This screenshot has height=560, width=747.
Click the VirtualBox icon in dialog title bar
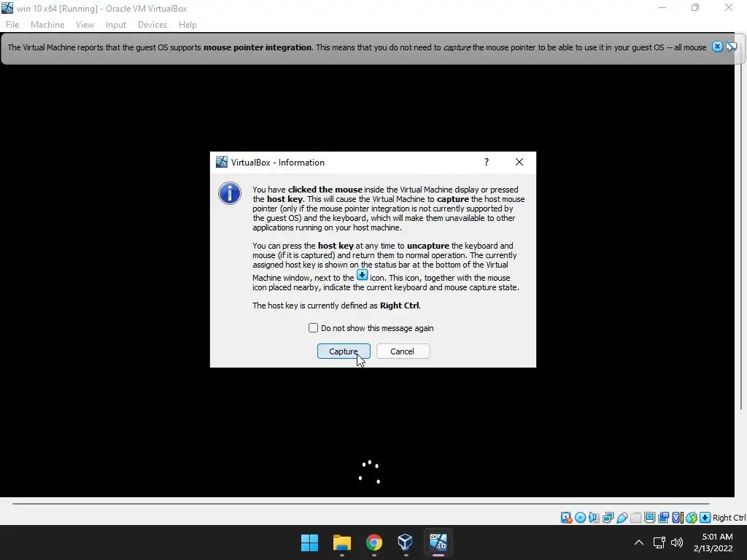[x=222, y=162]
